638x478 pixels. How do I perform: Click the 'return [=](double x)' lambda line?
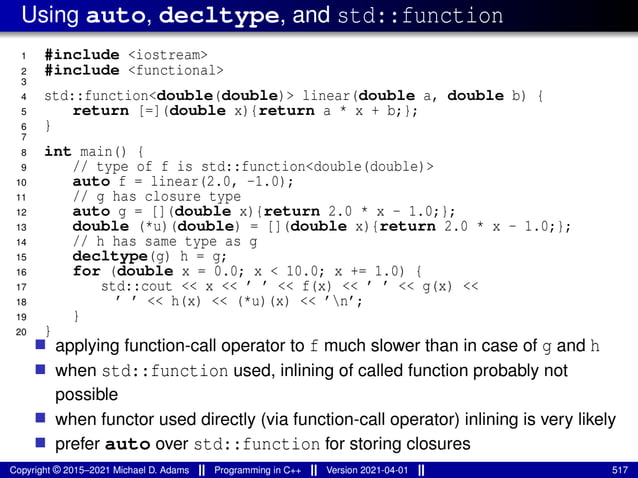[x=245, y=111]
